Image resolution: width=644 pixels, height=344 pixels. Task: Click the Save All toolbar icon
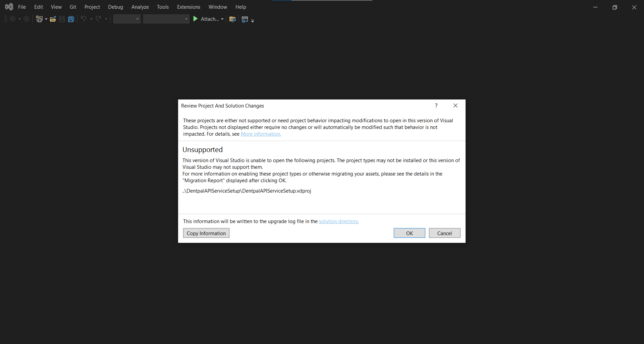71,19
